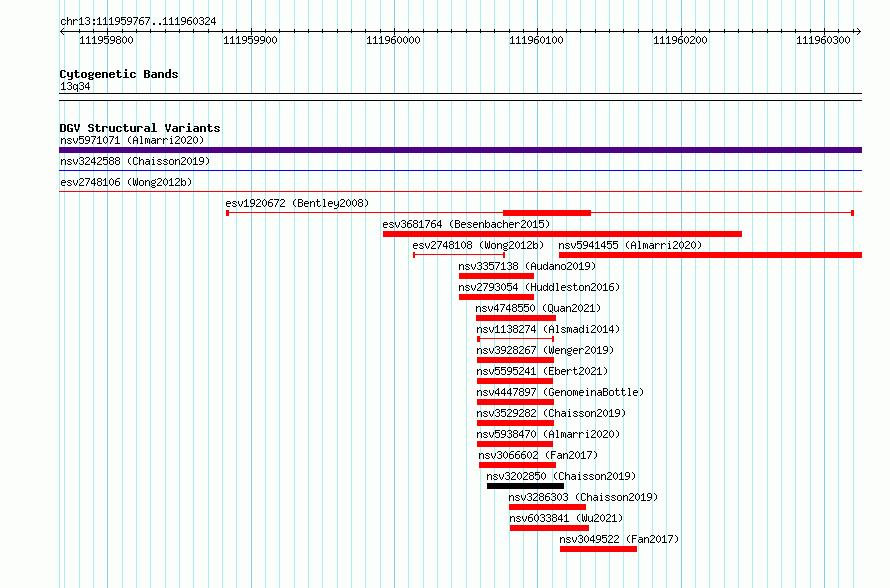Open the esv2748106 (Wong2012b) variant label
Viewport: 890px width, 588px height.
point(126,182)
